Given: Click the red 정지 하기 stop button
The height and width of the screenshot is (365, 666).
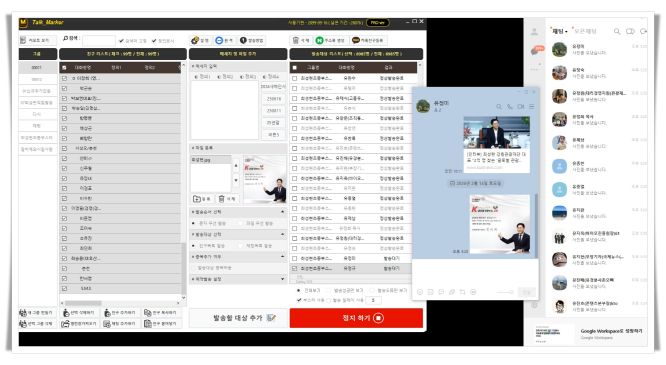Looking at the screenshot, I should [356, 318].
